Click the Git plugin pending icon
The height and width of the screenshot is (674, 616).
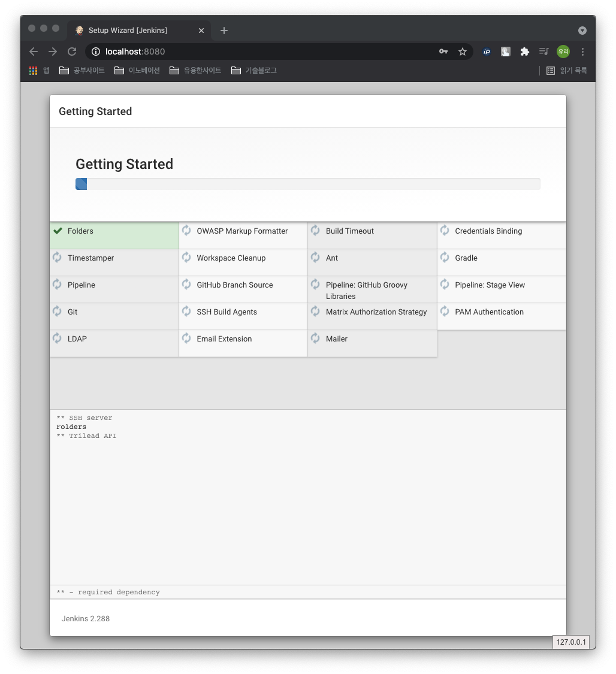(x=57, y=311)
